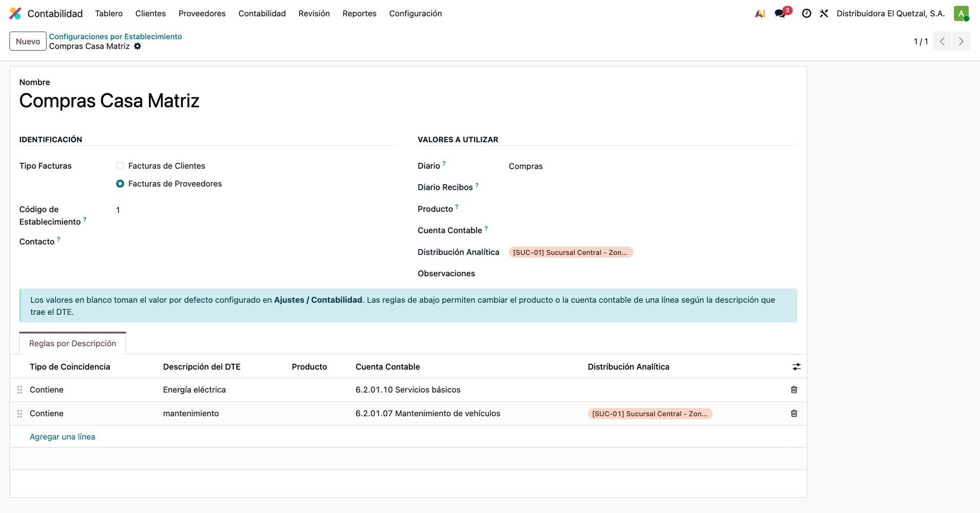The height and width of the screenshot is (513, 980).
Task: Open the record pager counter 1 / 1
Action: click(x=921, y=41)
